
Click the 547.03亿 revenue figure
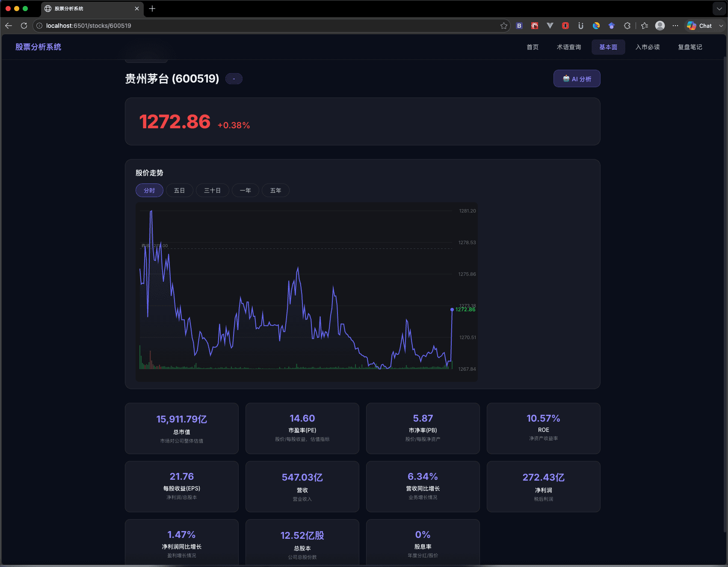pyautogui.click(x=302, y=477)
